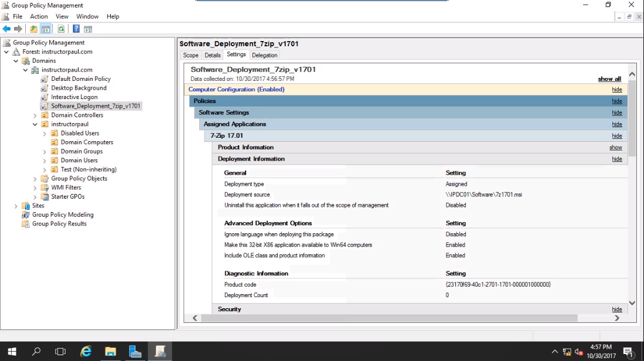
Task: Expand the Sites node
Action: click(16, 206)
